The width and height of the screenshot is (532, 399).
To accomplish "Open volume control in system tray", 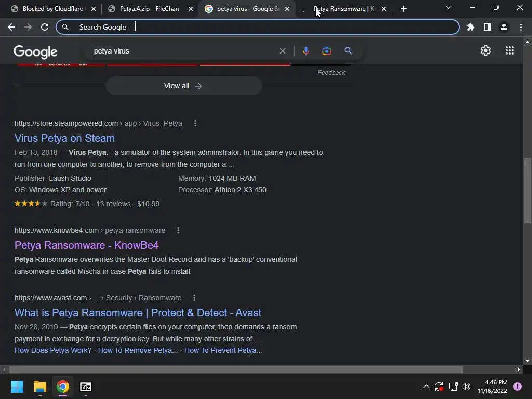I will tap(466, 387).
